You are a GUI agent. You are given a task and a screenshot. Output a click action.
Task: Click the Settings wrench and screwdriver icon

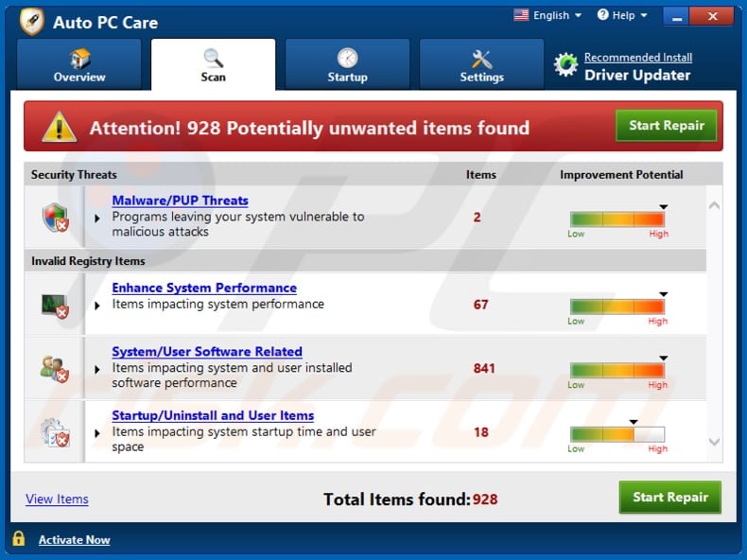coord(481,60)
